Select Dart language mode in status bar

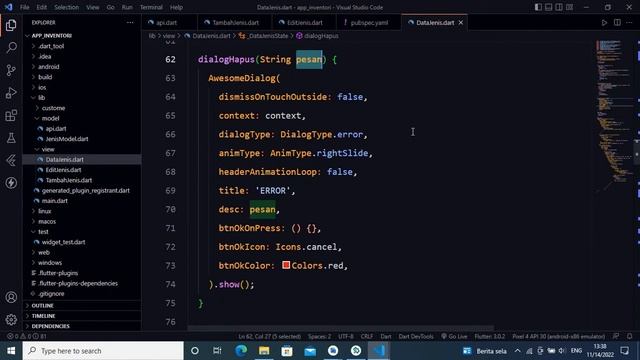coord(386,337)
